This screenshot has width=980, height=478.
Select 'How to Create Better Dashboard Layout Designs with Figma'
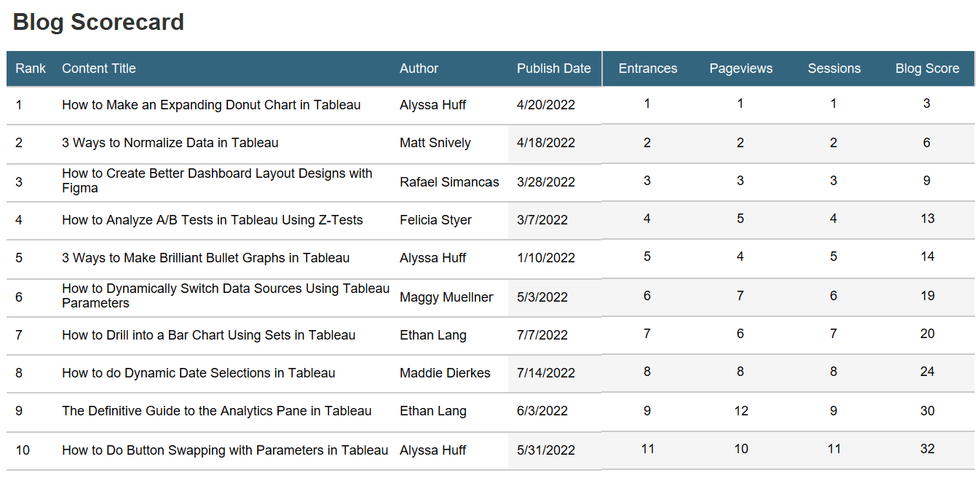(217, 181)
